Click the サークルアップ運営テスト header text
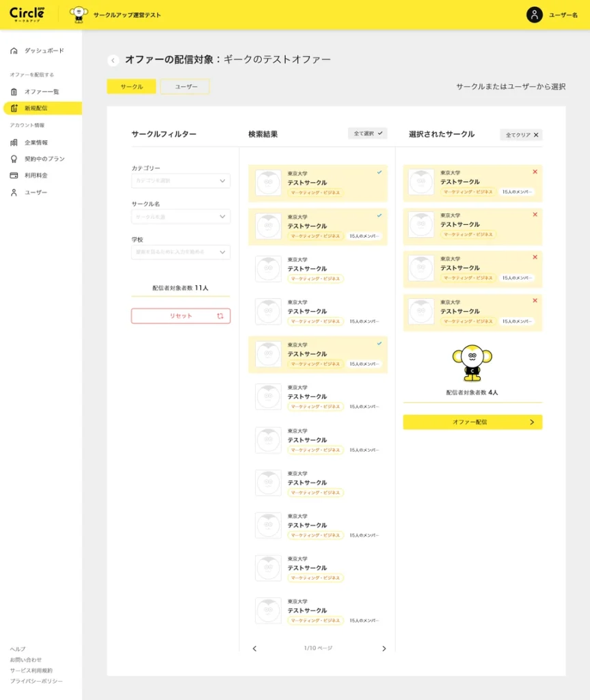The height and width of the screenshot is (700, 590). tap(127, 15)
